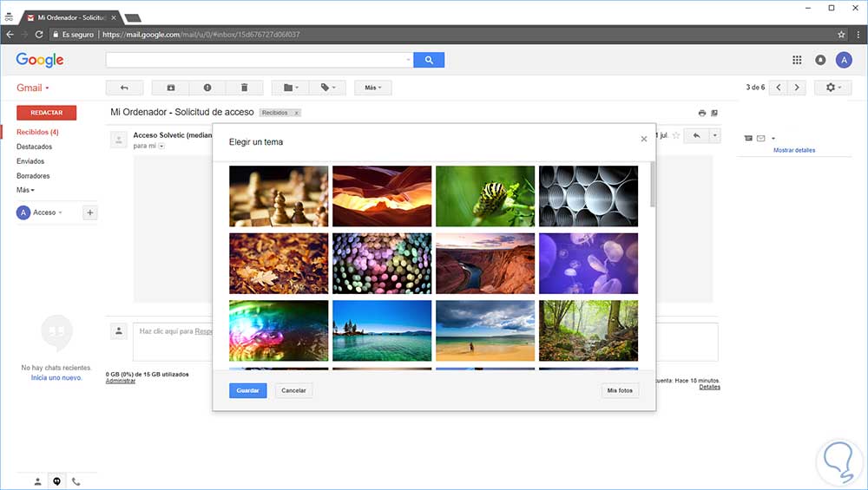Pick the beach with clouds theme
868x490 pixels.
(x=485, y=330)
